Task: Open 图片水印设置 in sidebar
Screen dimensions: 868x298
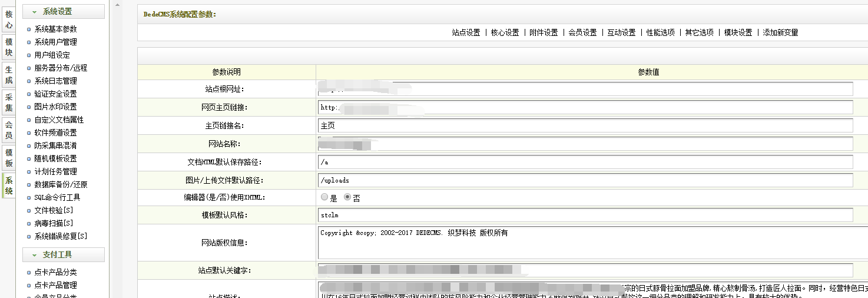Action: click(55, 107)
